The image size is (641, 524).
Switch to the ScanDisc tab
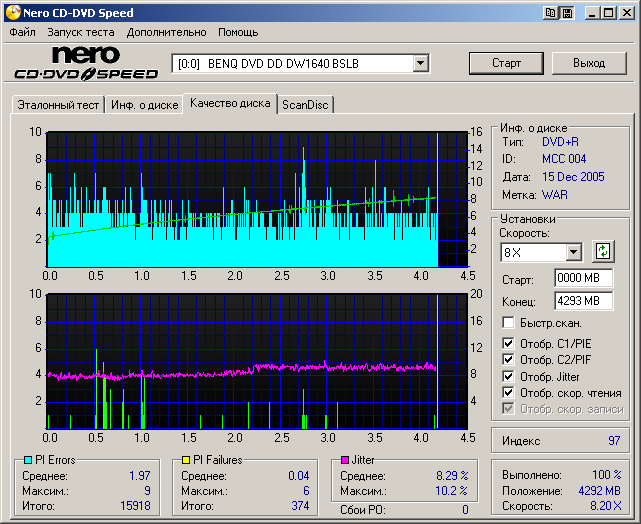tap(305, 104)
